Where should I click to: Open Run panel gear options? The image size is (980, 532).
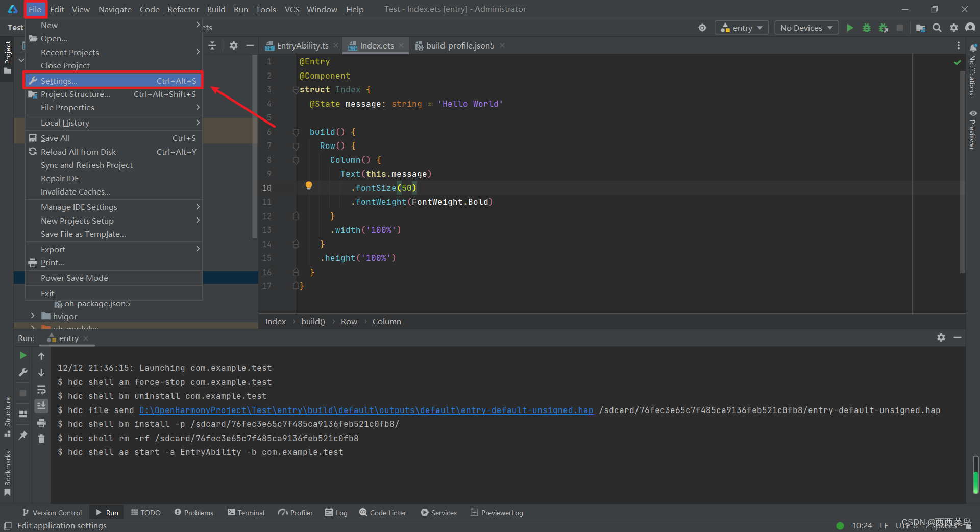[x=941, y=337]
